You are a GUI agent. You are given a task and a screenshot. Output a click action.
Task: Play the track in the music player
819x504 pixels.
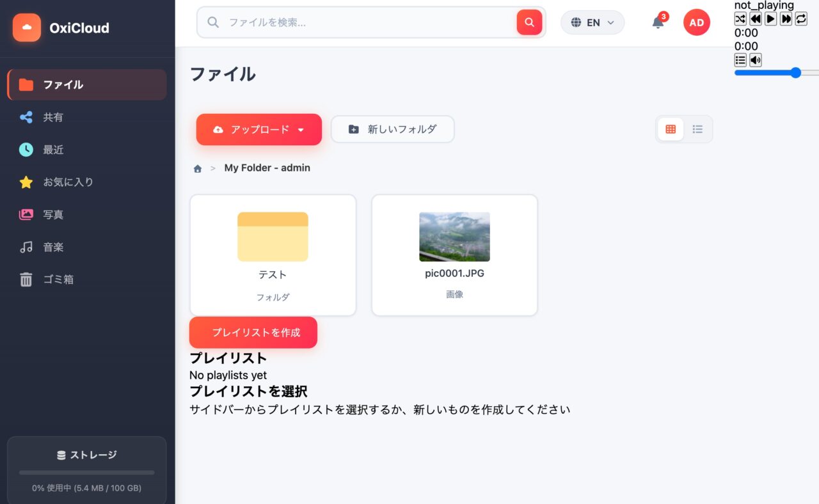coord(771,19)
